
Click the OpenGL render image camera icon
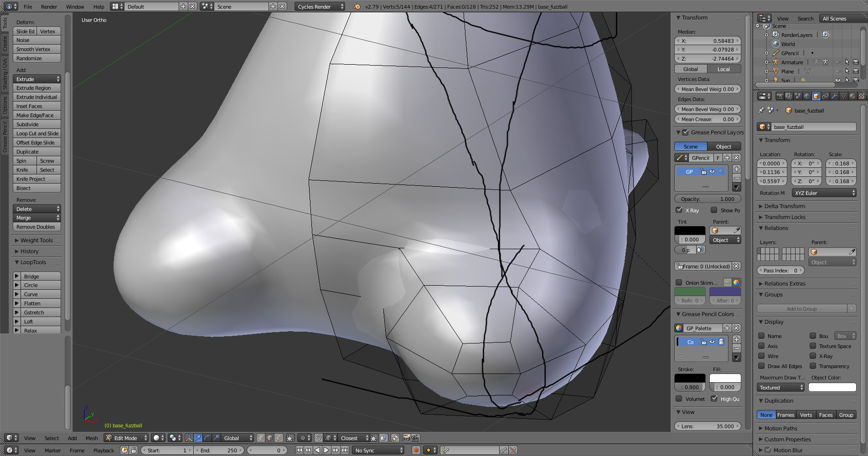coord(406,438)
